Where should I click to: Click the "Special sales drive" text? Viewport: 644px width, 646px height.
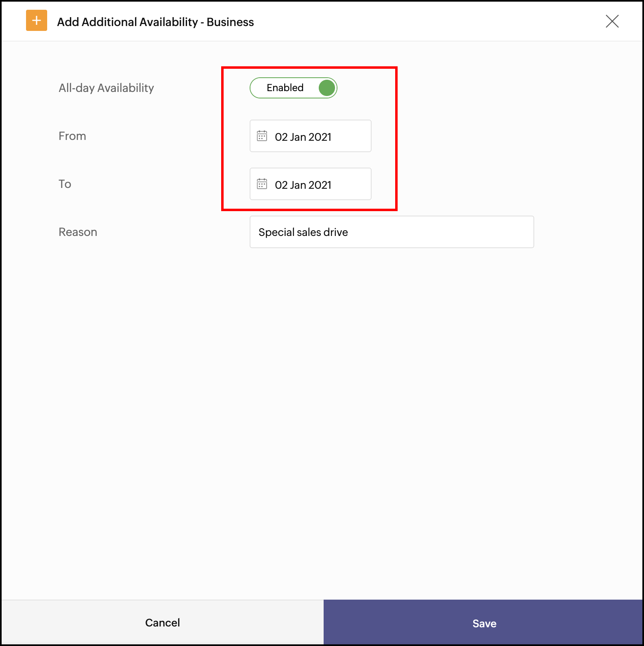tap(303, 232)
